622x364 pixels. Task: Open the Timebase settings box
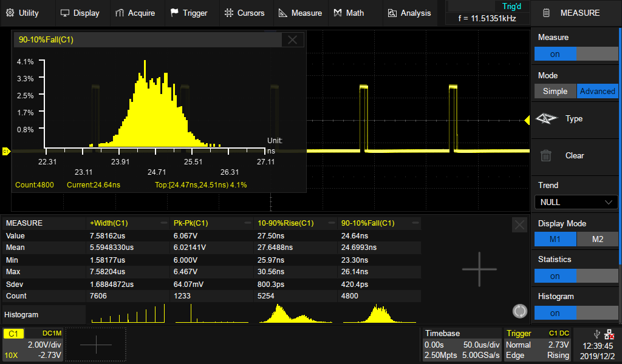click(462, 344)
